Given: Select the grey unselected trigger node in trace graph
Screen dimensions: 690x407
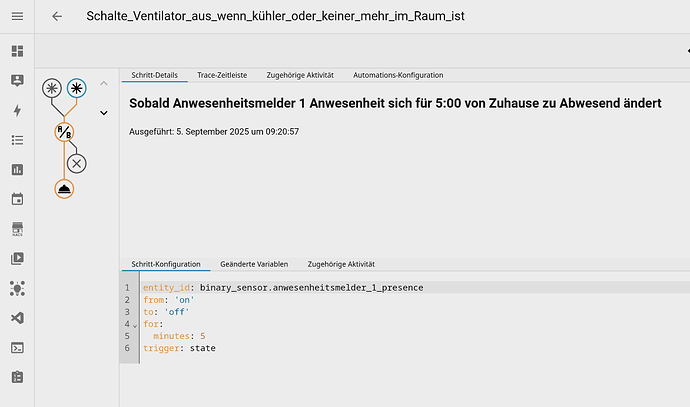Looking at the screenshot, I should (51, 88).
